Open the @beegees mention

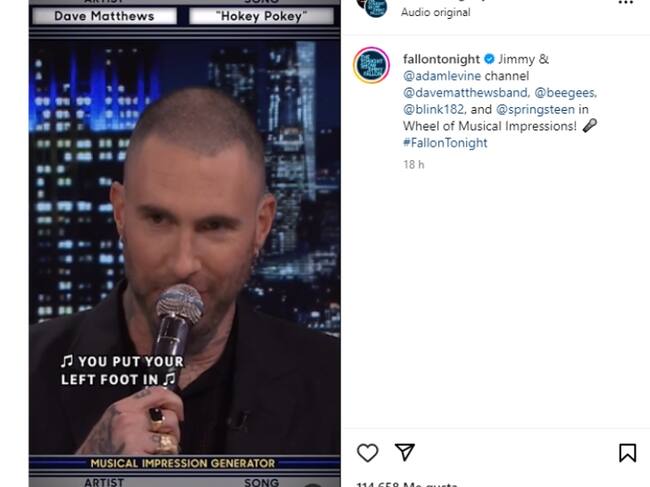(x=565, y=92)
